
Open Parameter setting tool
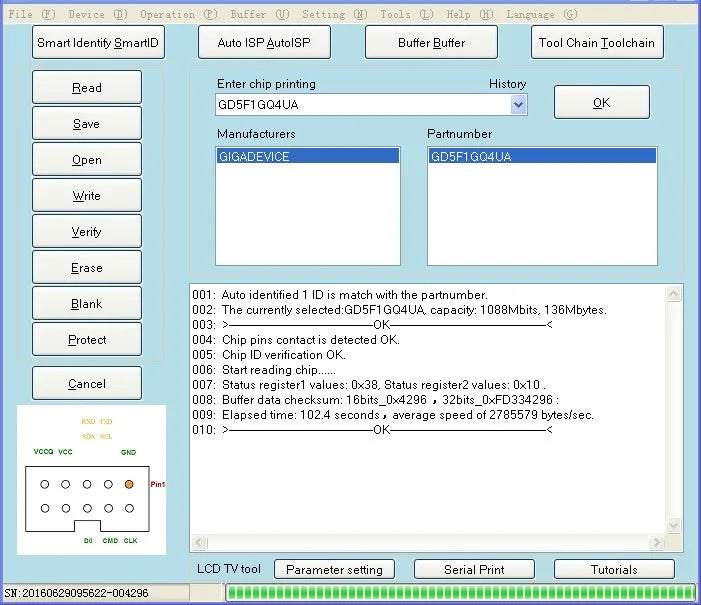coord(334,569)
